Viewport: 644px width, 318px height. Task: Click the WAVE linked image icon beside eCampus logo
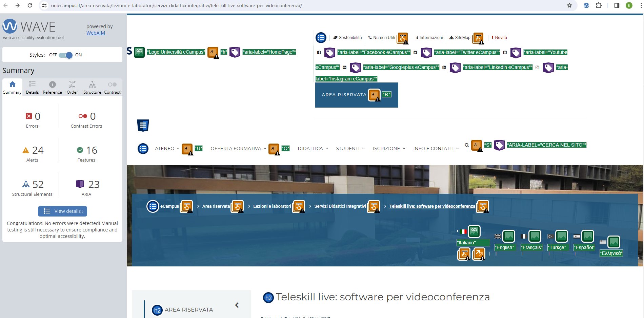(139, 52)
